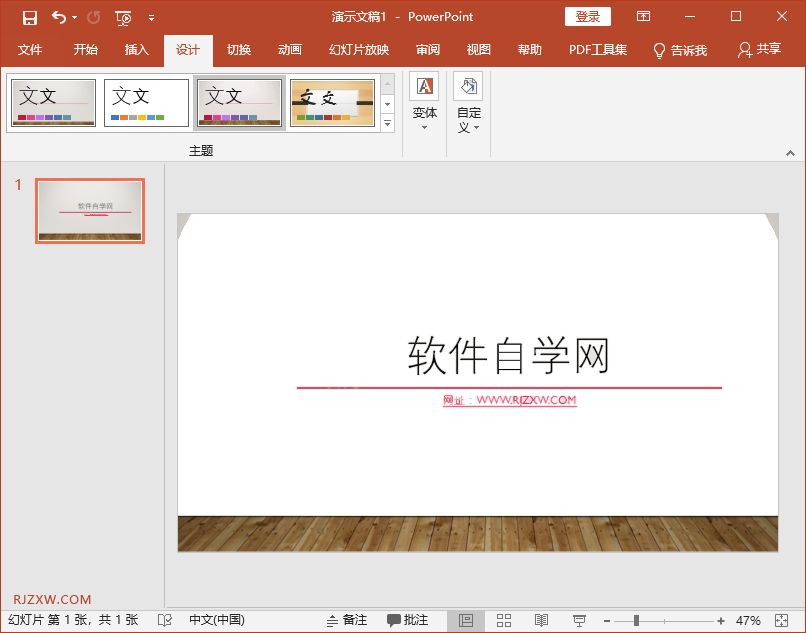Switch to Reading View icon in status bar
806x633 pixels.
pos(541,620)
